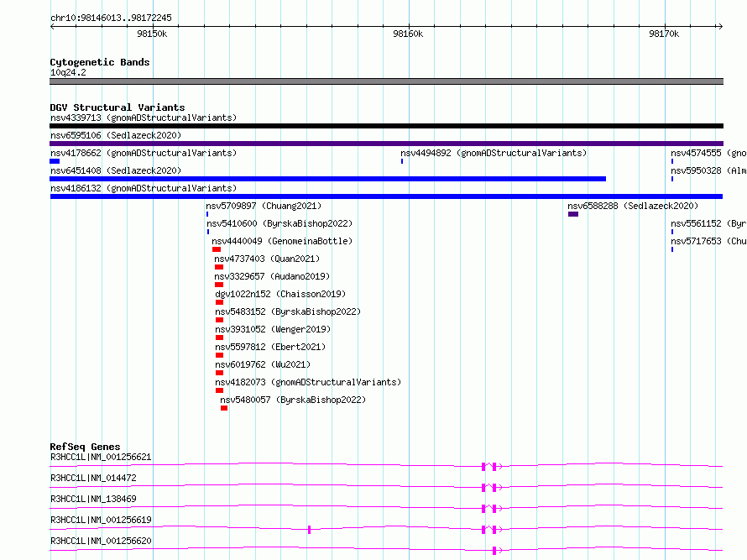Image resolution: width=747 pixels, height=560 pixels.
Task: Click the blue nsv4186132 full-width bar
Action: [x=386, y=196]
